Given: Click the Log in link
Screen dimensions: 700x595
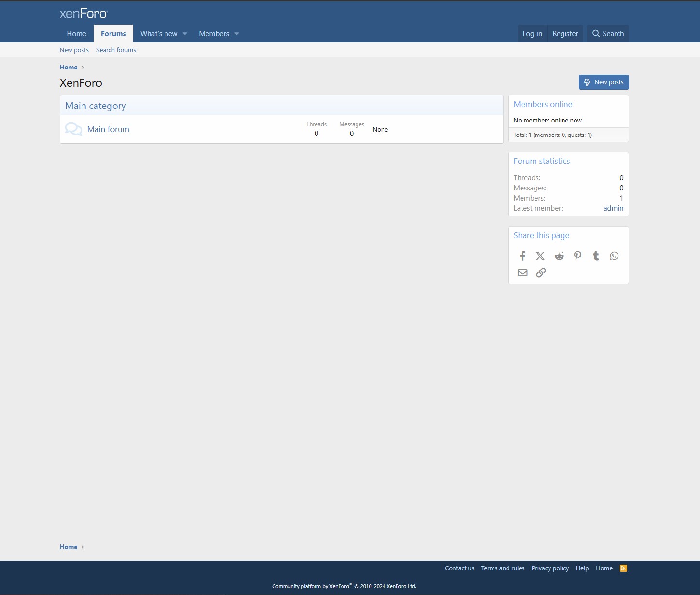Looking at the screenshot, I should pos(533,34).
